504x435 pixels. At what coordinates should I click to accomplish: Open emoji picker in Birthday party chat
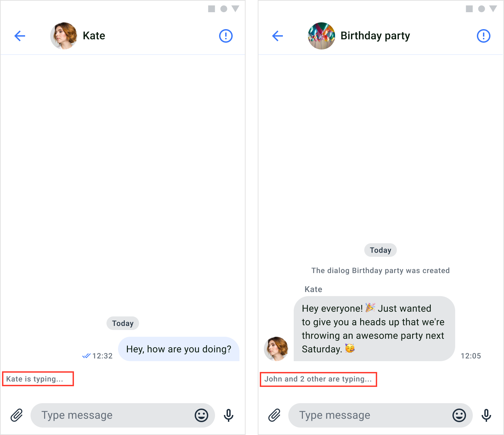click(x=459, y=415)
